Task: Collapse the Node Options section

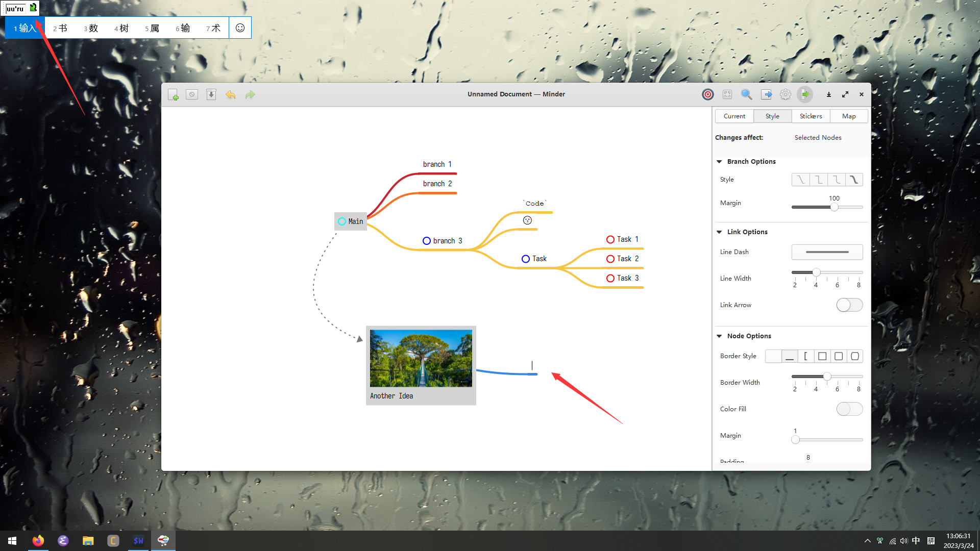Action: pyautogui.click(x=719, y=336)
